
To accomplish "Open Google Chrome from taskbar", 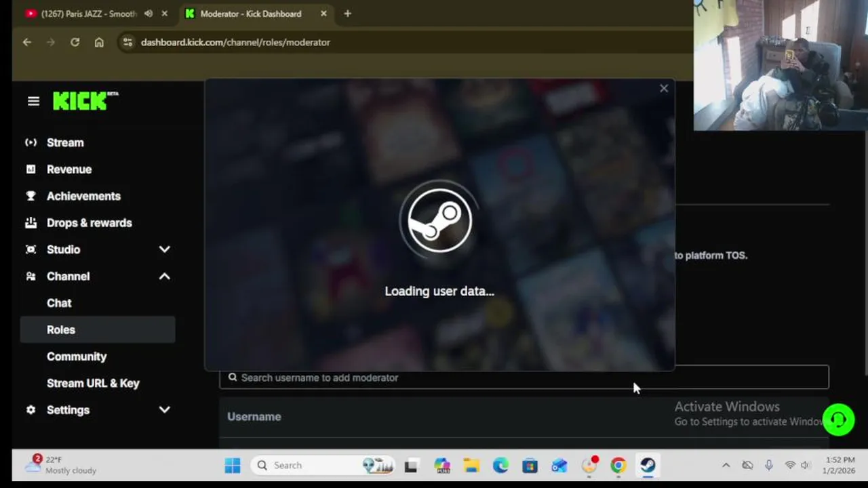I will (618, 466).
